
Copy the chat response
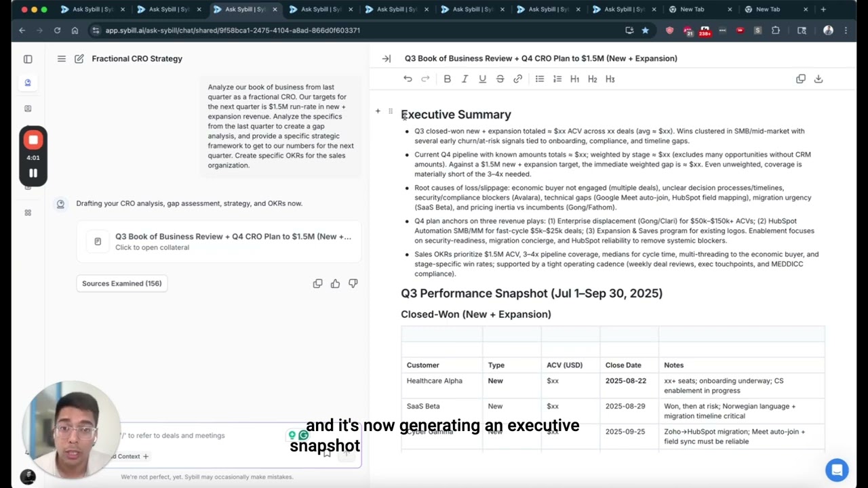[317, 283]
